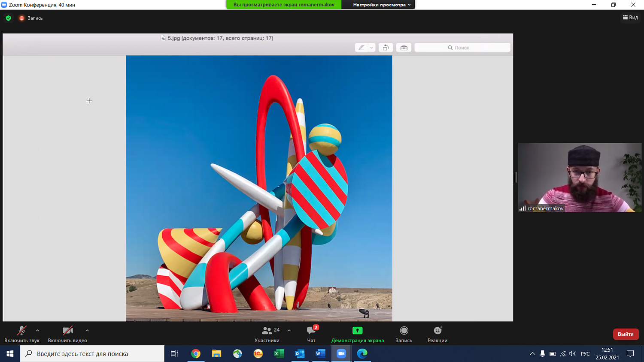Turn on camera with Включить видео
Viewport: 644px width, 362px height.
click(67, 334)
